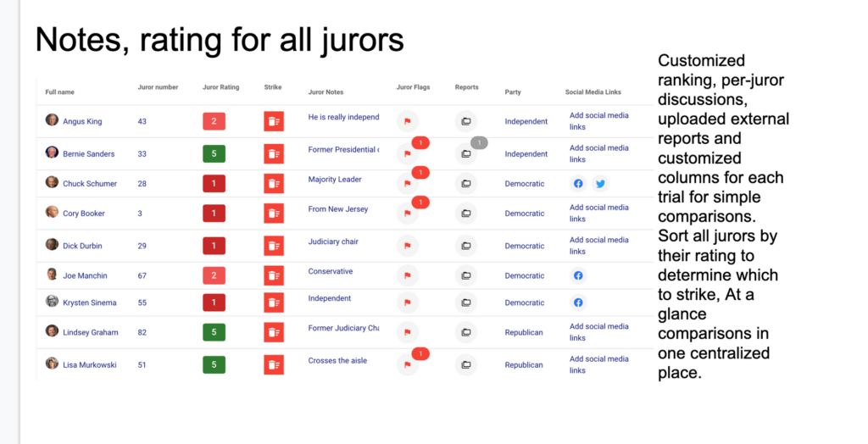Click the strike icon for Angus King
This screenshot has width=868, height=444.
(274, 121)
